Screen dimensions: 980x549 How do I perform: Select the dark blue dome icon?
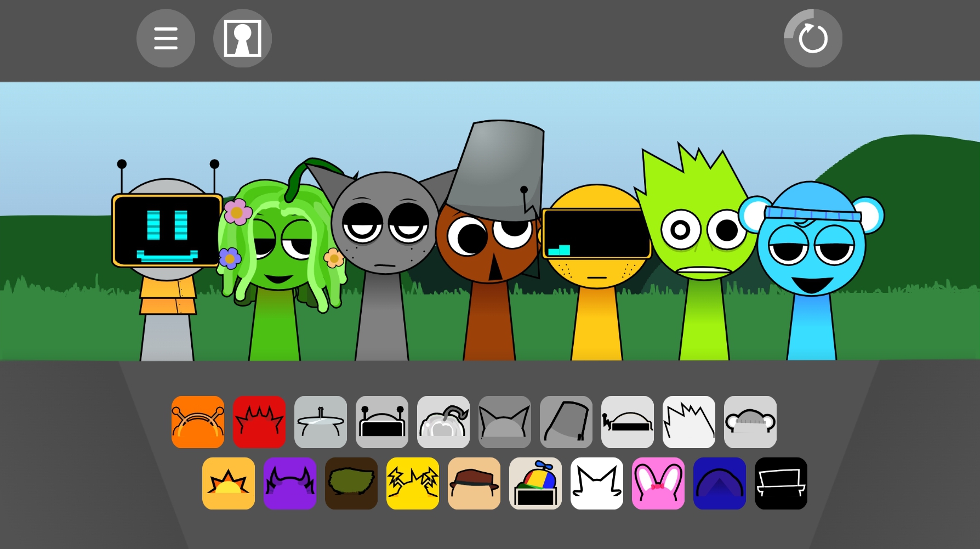(720, 483)
